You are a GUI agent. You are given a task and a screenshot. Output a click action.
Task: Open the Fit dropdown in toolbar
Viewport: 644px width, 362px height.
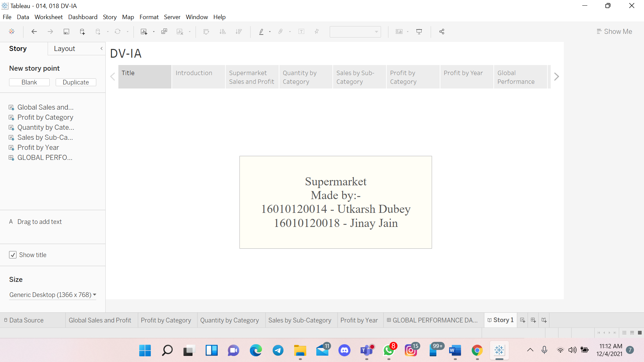[x=355, y=32]
